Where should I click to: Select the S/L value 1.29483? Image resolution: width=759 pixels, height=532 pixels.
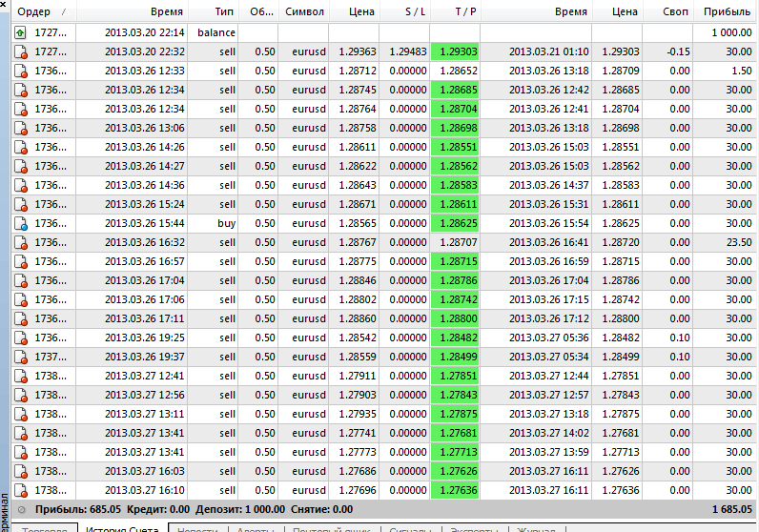click(408, 51)
